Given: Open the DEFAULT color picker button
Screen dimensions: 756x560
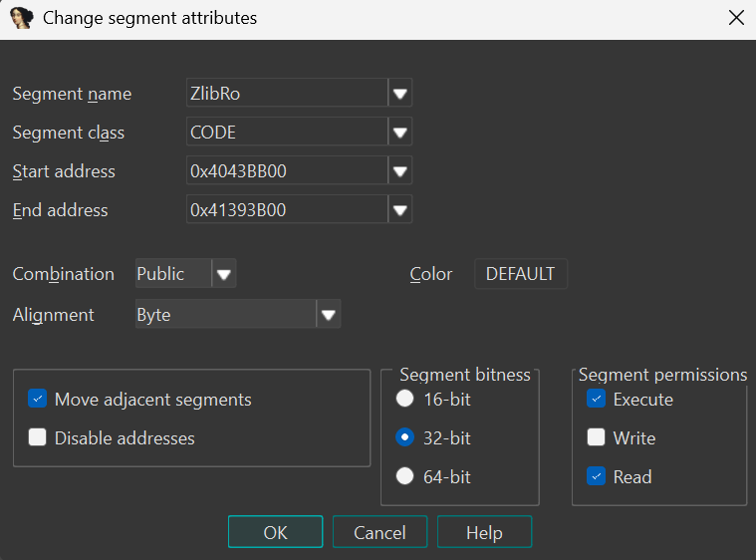Looking at the screenshot, I should click(521, 274).
